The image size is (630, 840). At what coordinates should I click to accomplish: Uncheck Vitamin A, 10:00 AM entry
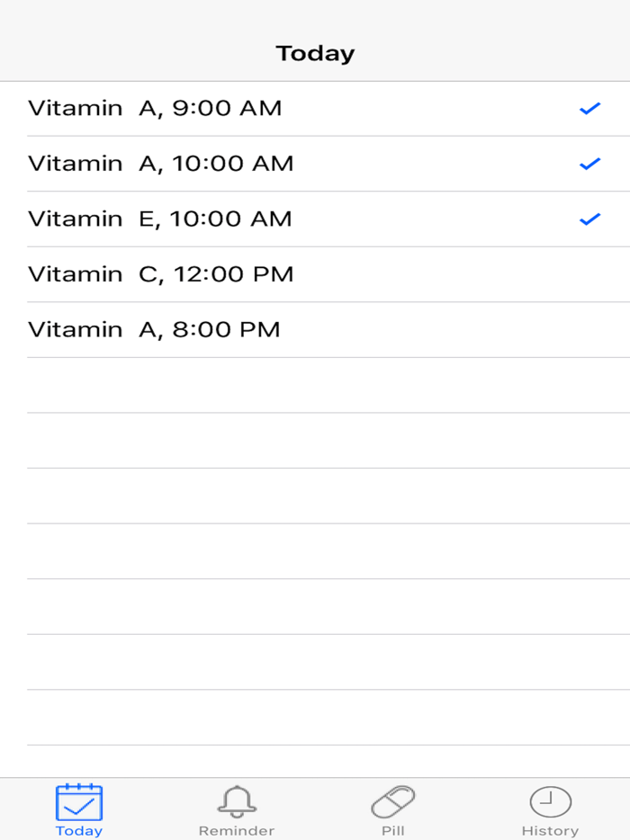(x=590, y=163)
